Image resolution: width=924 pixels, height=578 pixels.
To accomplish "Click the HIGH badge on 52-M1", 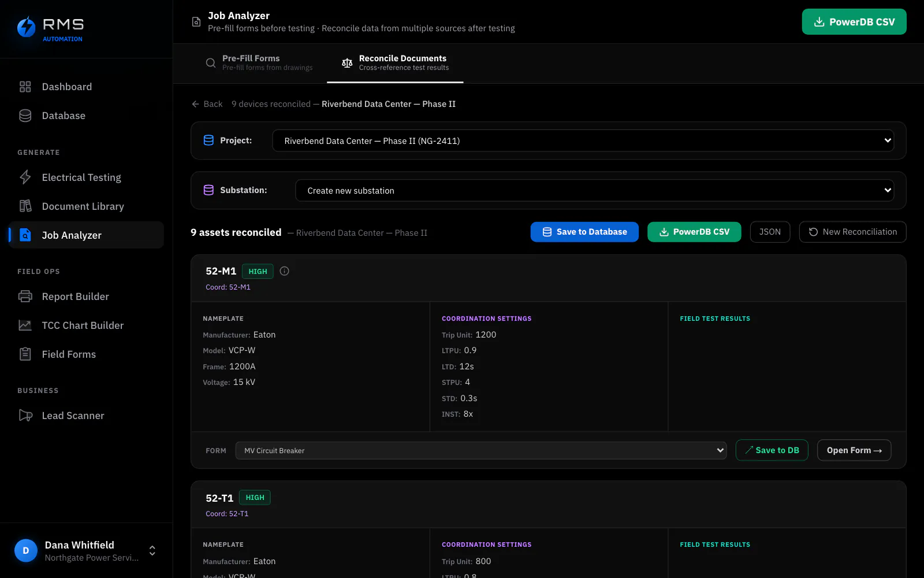I will pyautogui.click(x=258, y=271).
